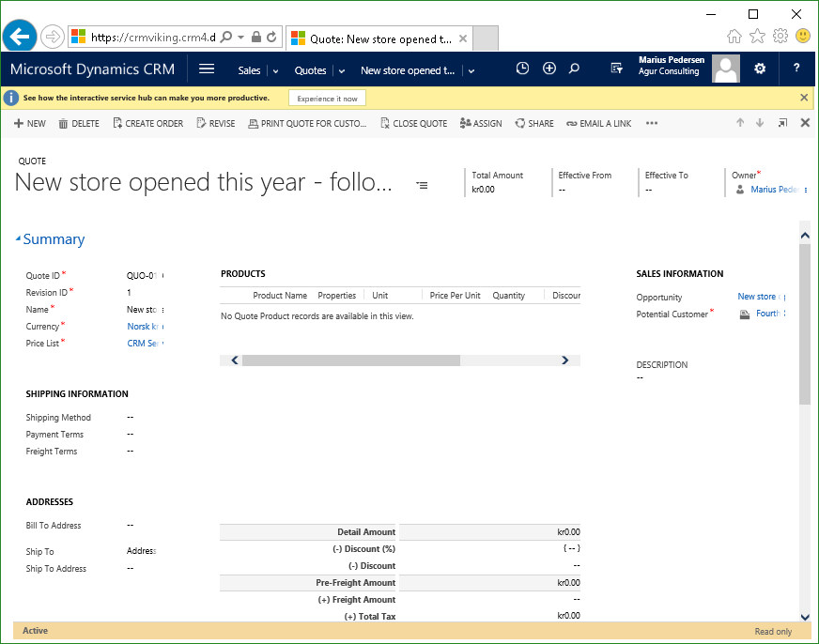Click the info icon in notification bar
819x644 pixels.
point(11,99)
